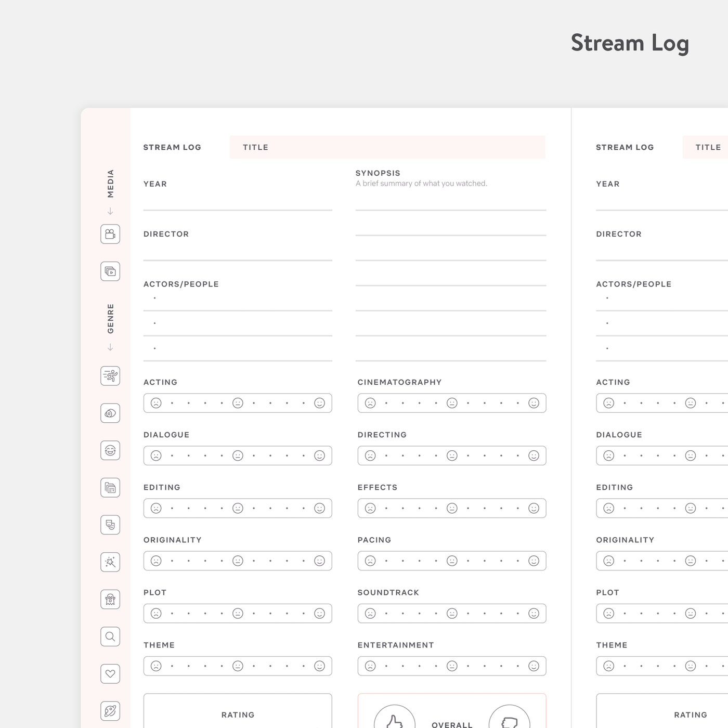This screenshot has height=728, width=728.
Task: Select the planet sci-fi genre icon
Action: (x=110, y=711)
